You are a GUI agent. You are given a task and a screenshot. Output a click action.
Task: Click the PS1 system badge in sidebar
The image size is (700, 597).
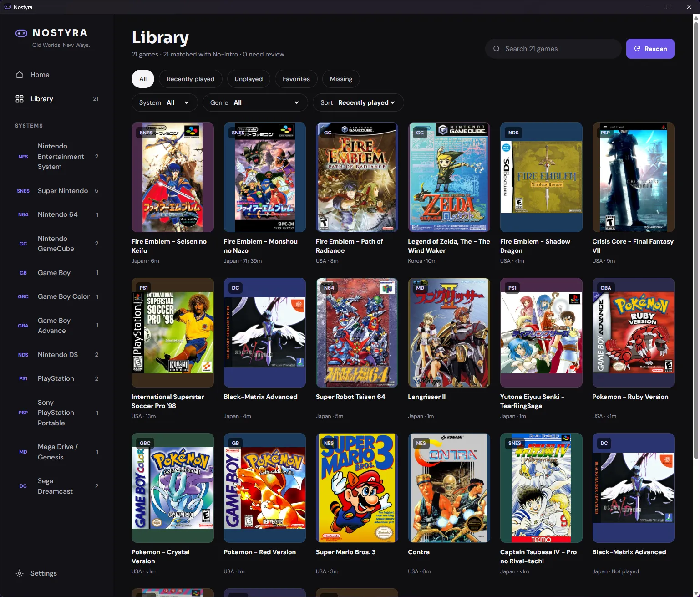(23, 378)
